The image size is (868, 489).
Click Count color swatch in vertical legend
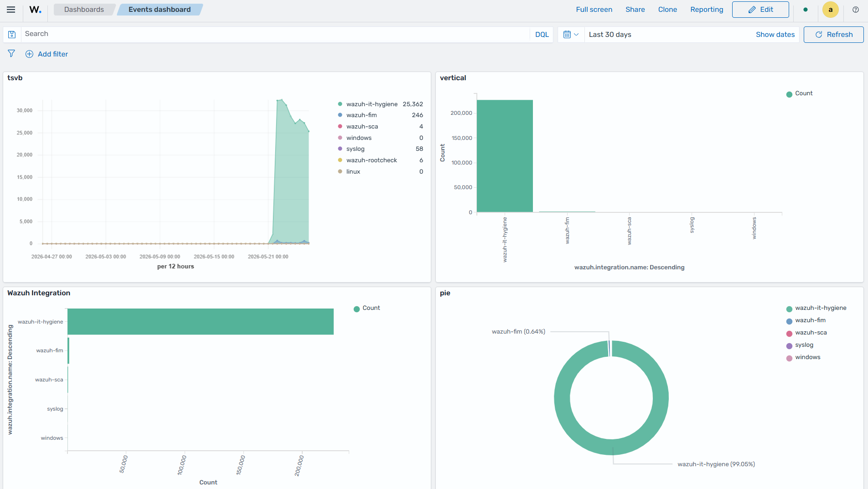[x=789, y=94]
